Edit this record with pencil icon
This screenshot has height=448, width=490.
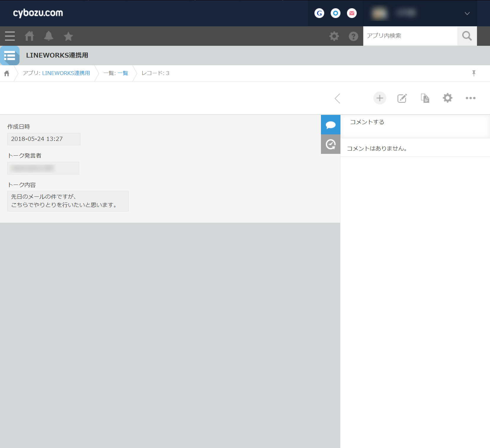click(402, 98)
